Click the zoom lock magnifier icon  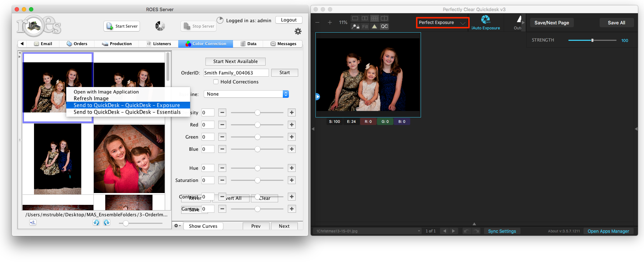[355, 26]
